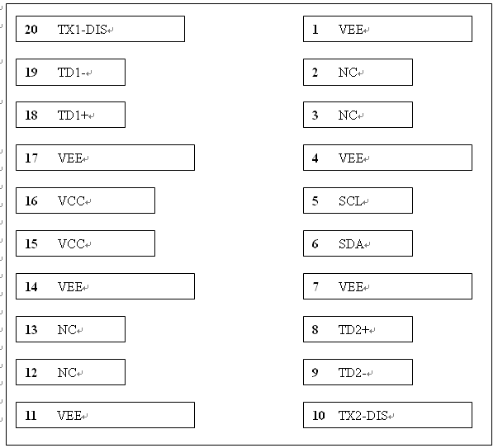Click the pin 17 VEE box
Viewport: 498px width, 448px height.
point(105,158)
